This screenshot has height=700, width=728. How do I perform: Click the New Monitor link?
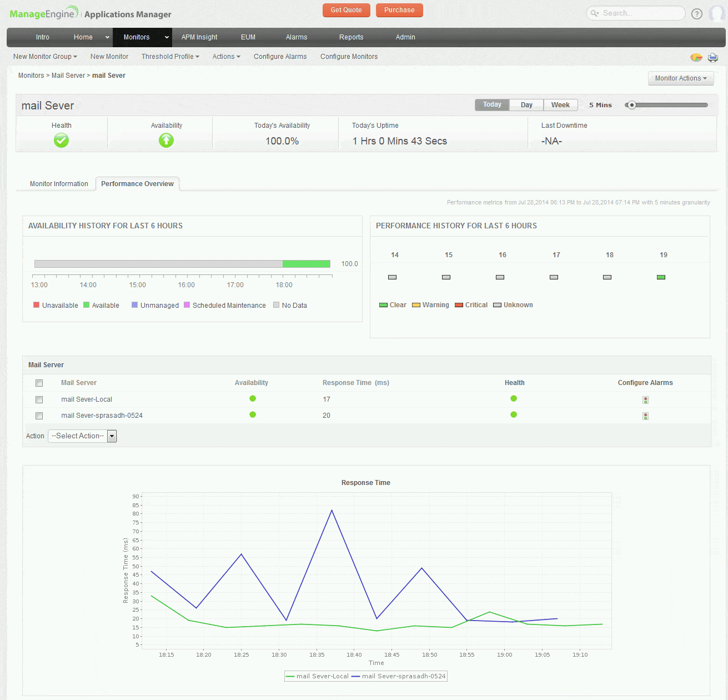(x=109, y=57)
